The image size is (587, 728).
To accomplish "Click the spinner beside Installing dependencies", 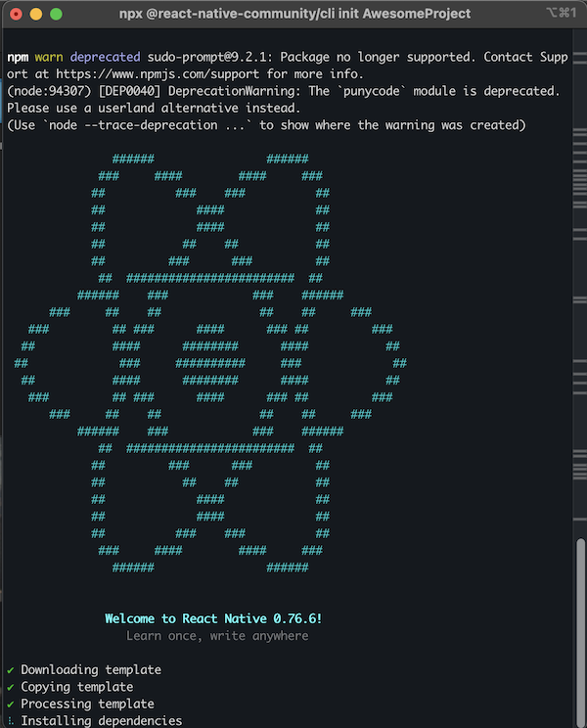I will pyautogui.click(x=11, y=721).
